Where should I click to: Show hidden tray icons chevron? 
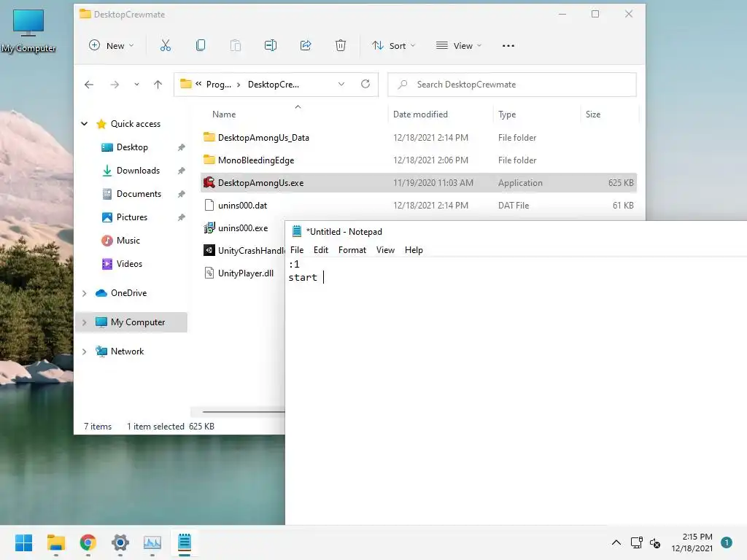click(616, 542)
